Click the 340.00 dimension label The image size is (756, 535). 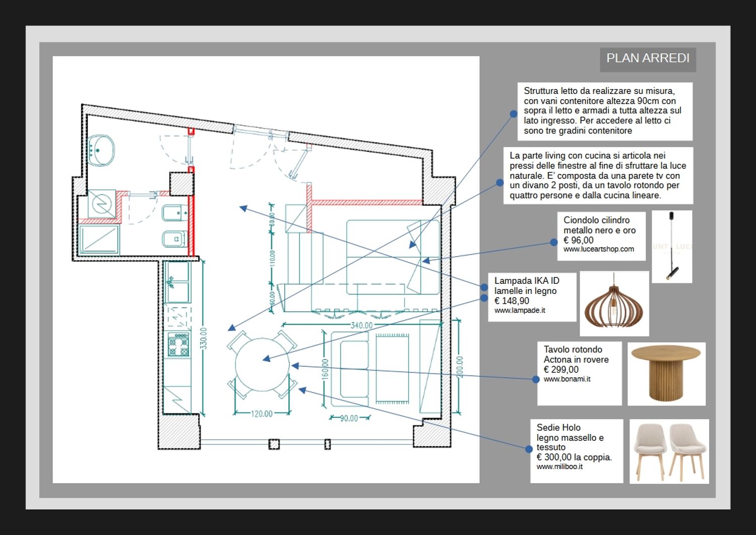click(361, 326)
